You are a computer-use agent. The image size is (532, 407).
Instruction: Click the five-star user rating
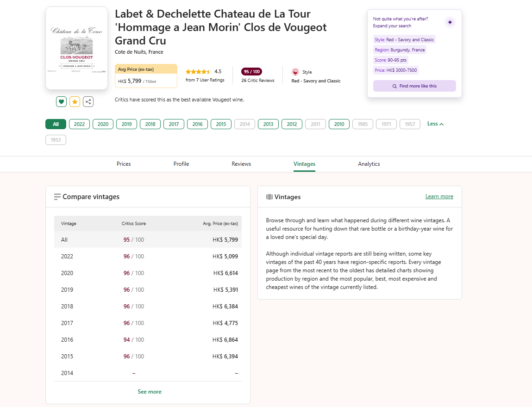pos(198,72)
